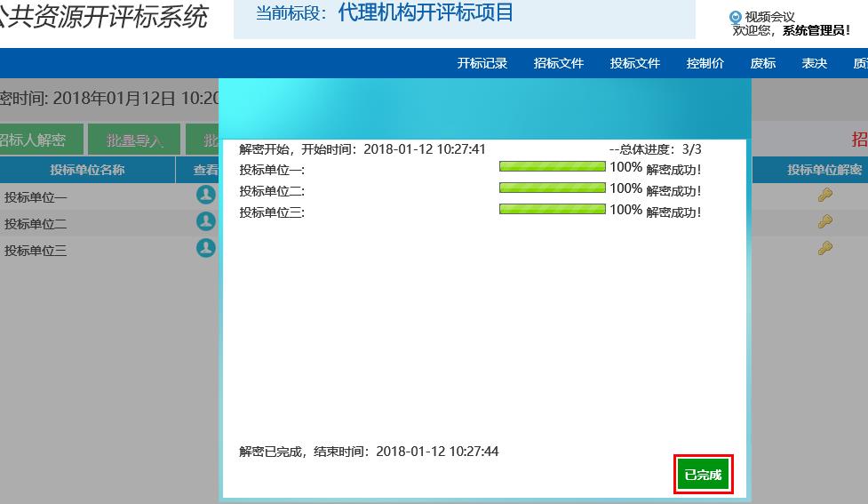The width and height of the screenshot is (868, 504).
Task: Click 投标单位二 progress bar in dialog
Action: pos(553,188)
